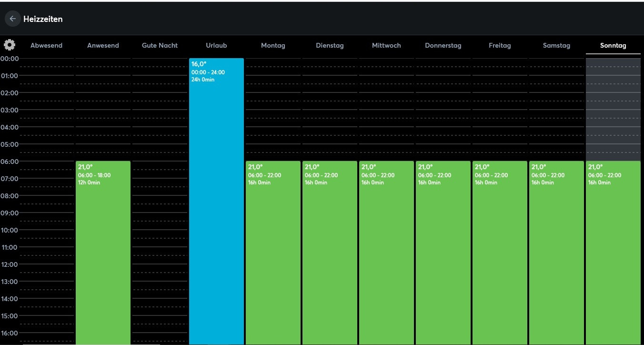The height and width of the screenshot is (345, 644).
Task: Open the Dienstag column tab
Action: [330, 46]
